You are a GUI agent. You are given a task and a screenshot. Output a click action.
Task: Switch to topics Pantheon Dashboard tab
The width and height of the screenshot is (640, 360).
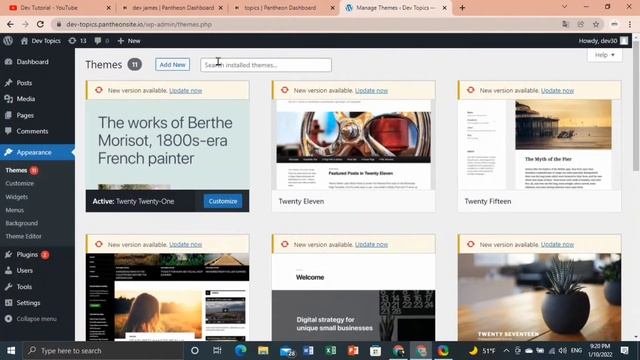pyautogui.click(x=284, y=8)
